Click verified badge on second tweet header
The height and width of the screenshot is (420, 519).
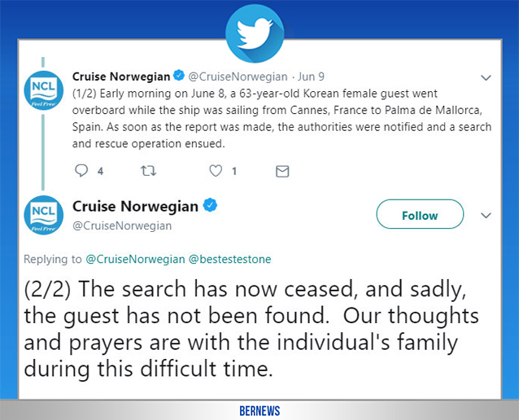210,205
